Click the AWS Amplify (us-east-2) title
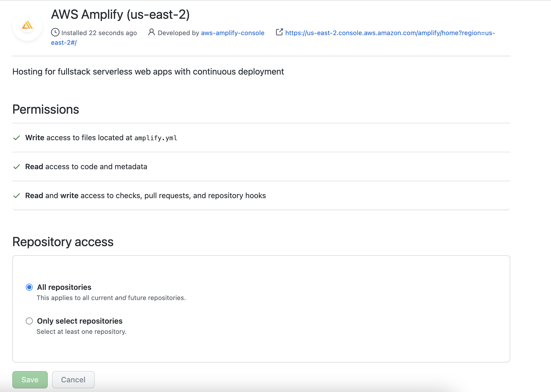 point(120,15)
